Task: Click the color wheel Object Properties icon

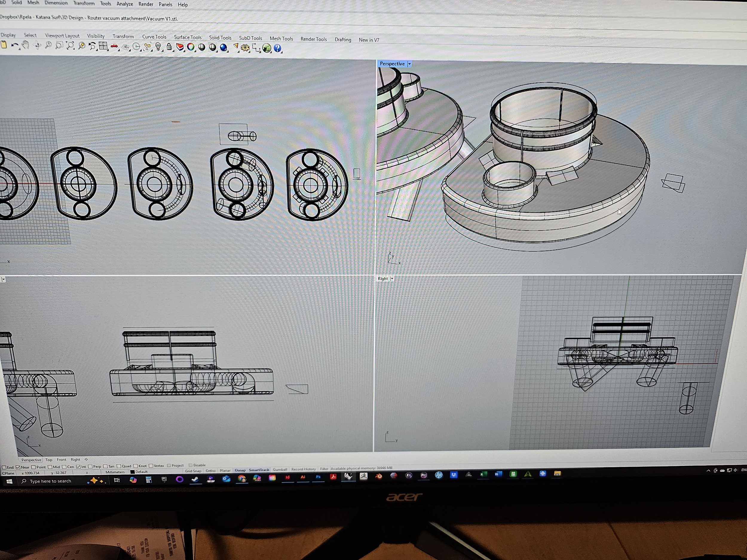Action: [191, 47]
